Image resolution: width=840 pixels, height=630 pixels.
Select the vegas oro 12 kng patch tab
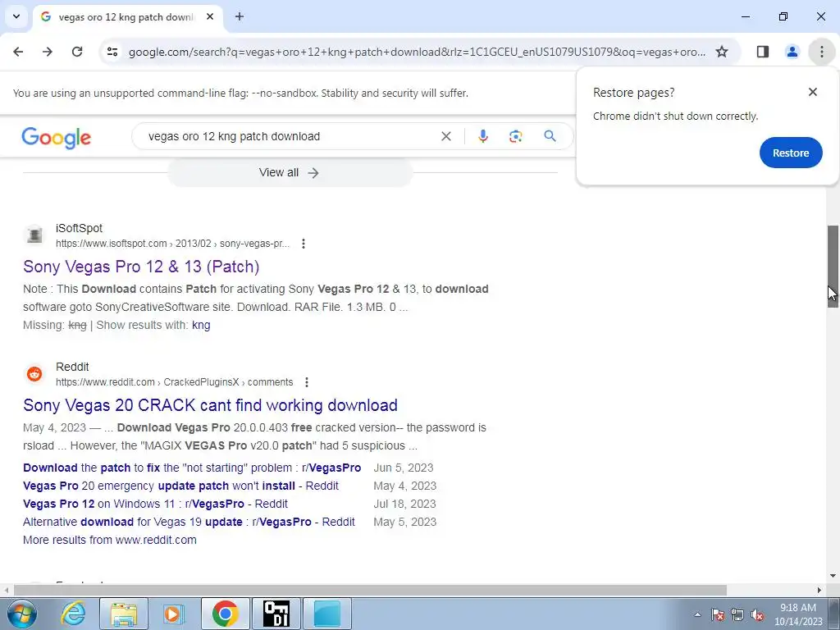(127, 17)
